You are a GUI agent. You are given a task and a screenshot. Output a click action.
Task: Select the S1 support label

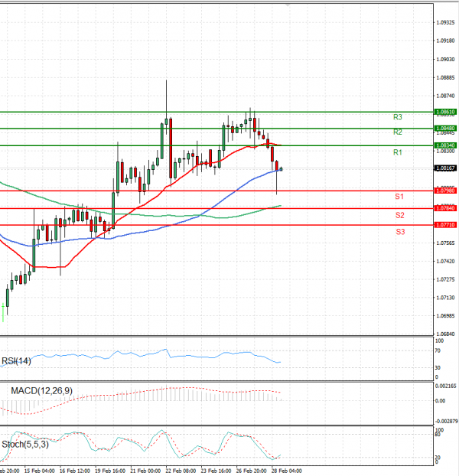tap(399, 197)
